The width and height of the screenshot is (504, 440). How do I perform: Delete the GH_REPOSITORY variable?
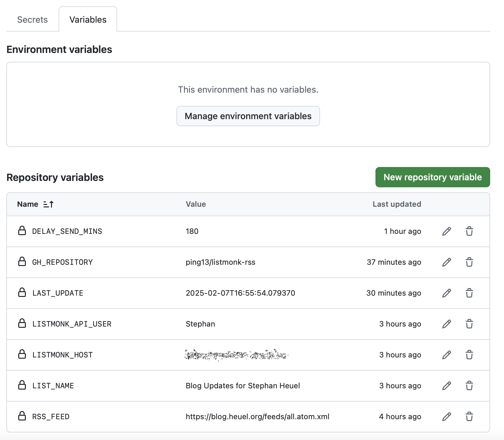[469, 262]
